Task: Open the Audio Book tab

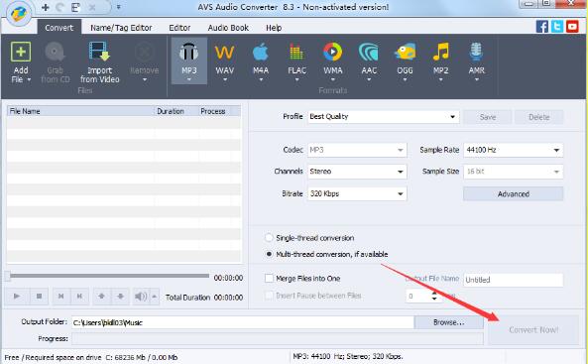Action: point(228,28)
